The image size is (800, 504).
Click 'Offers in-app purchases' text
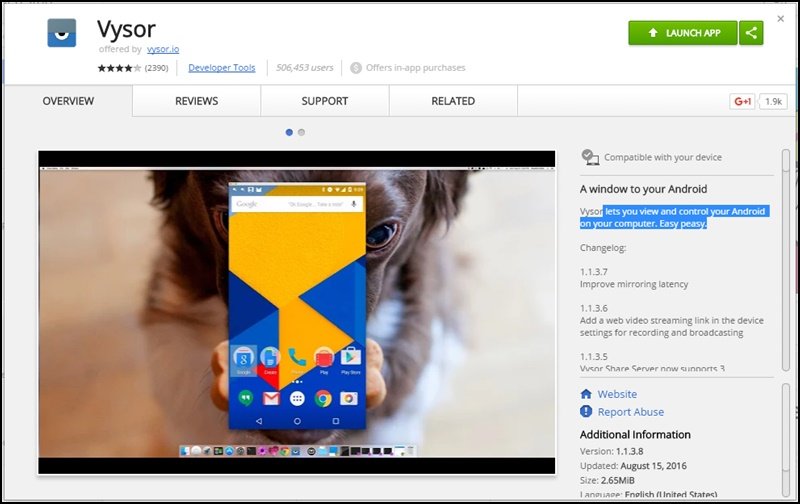click(415, 67)
